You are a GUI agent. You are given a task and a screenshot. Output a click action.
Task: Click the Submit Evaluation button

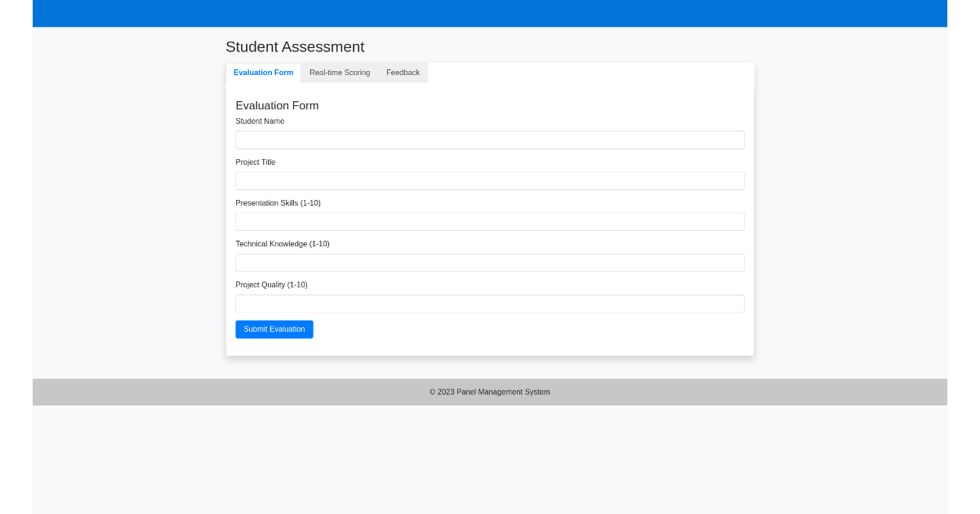tap(274, 329)
